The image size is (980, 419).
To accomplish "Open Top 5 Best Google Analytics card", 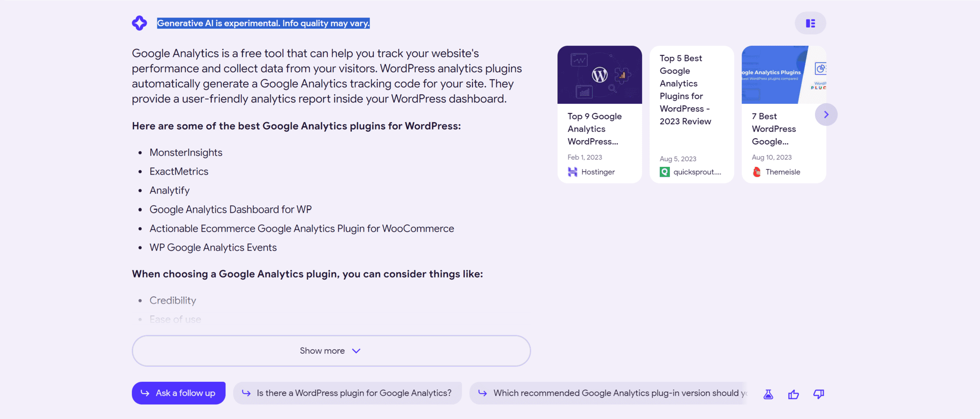I will pyautogui.click(x=685, y=90).
